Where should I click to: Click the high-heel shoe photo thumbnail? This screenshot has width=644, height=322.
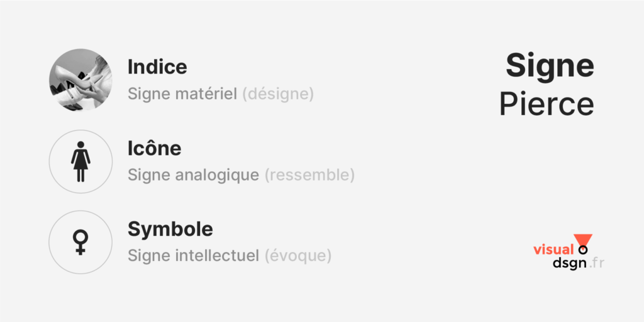(80, 80)
